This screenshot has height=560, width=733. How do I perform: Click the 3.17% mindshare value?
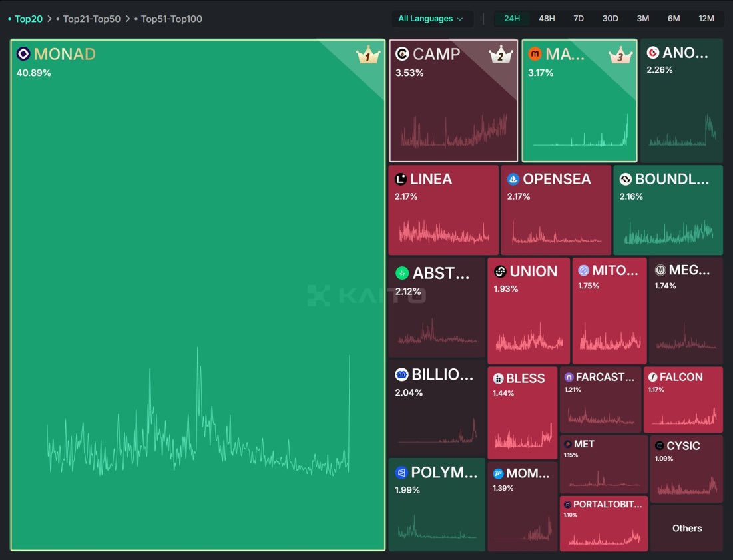[x=541, y=73]
